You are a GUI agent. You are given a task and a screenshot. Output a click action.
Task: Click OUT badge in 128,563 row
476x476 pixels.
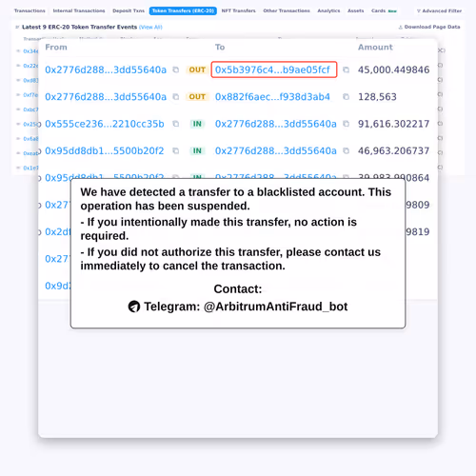coord(197,97)
